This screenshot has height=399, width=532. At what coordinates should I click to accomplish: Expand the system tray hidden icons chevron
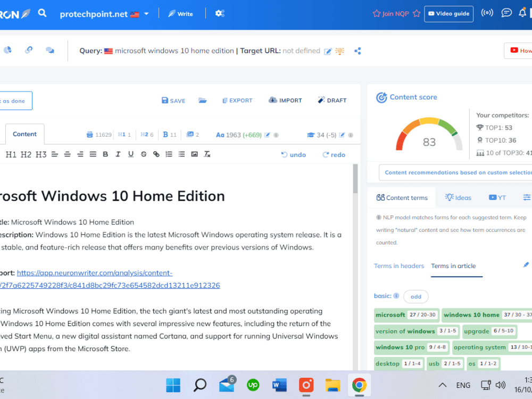[x=443, y=385]
